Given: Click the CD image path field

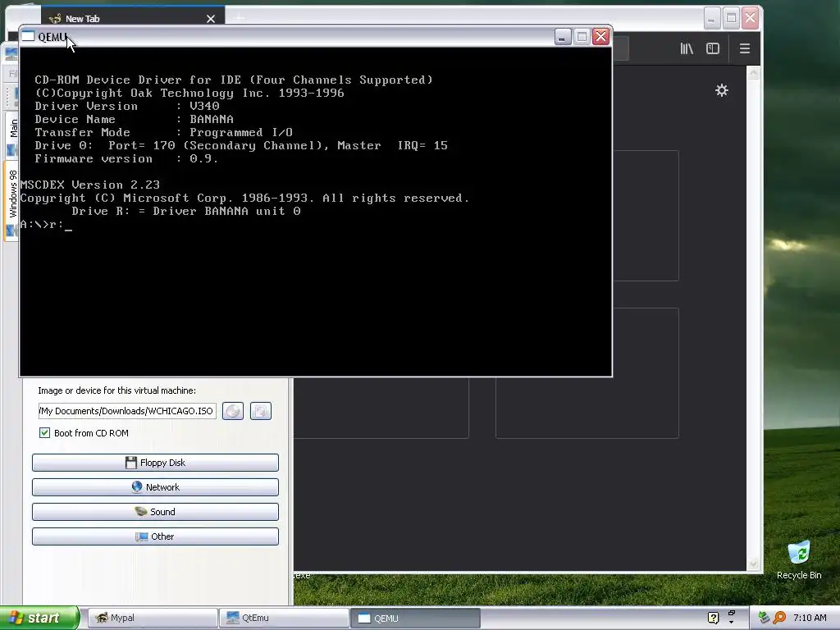Looking at the screenshot, I should click(127, 411).
